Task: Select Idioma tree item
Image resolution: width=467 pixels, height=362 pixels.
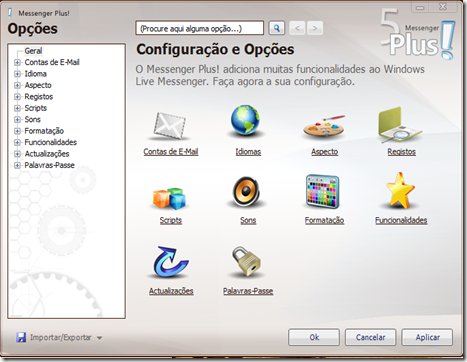Action: coord(35,74)
